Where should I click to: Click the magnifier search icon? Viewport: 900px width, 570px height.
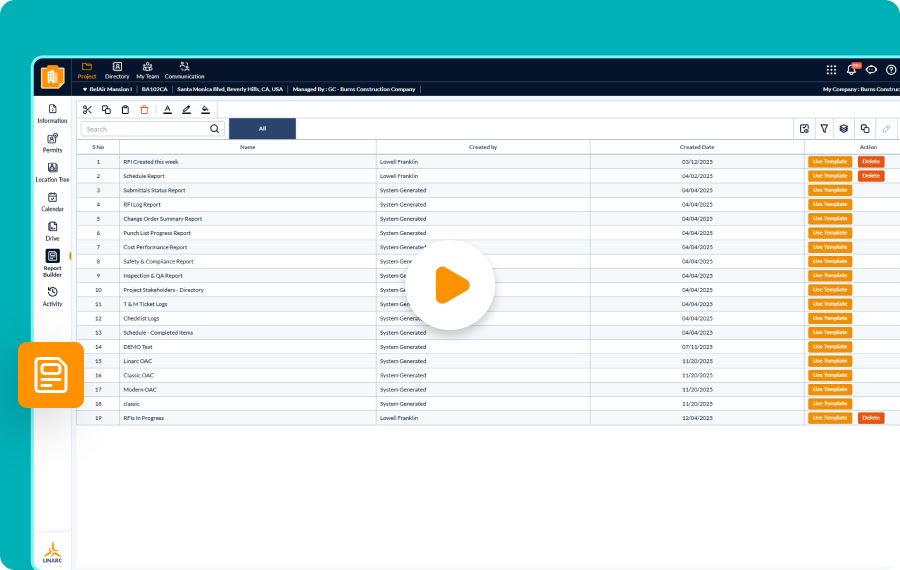215,129
